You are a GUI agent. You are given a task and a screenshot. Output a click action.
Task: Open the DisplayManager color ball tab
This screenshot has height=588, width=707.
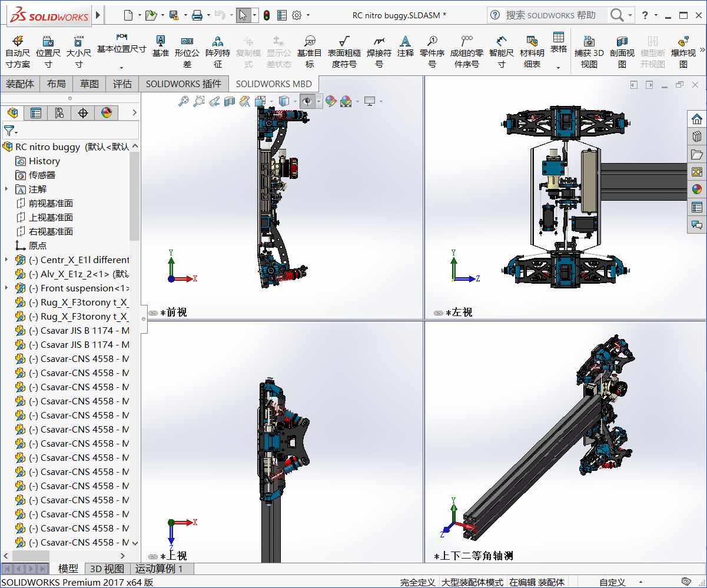click(x=107, y=113)
